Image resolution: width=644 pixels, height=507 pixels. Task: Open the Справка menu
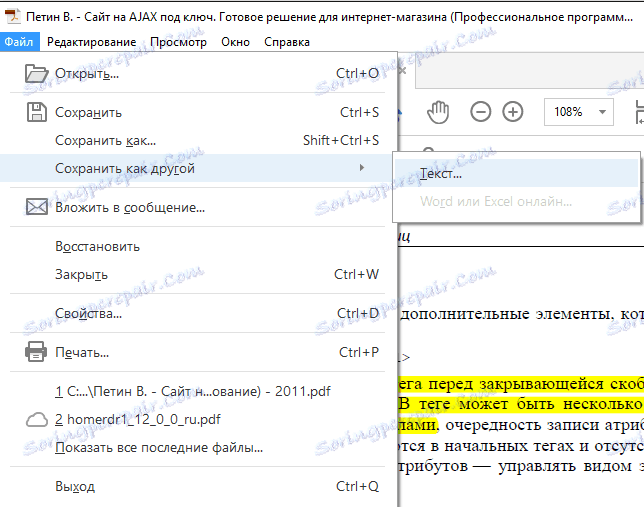coord(287,42)
